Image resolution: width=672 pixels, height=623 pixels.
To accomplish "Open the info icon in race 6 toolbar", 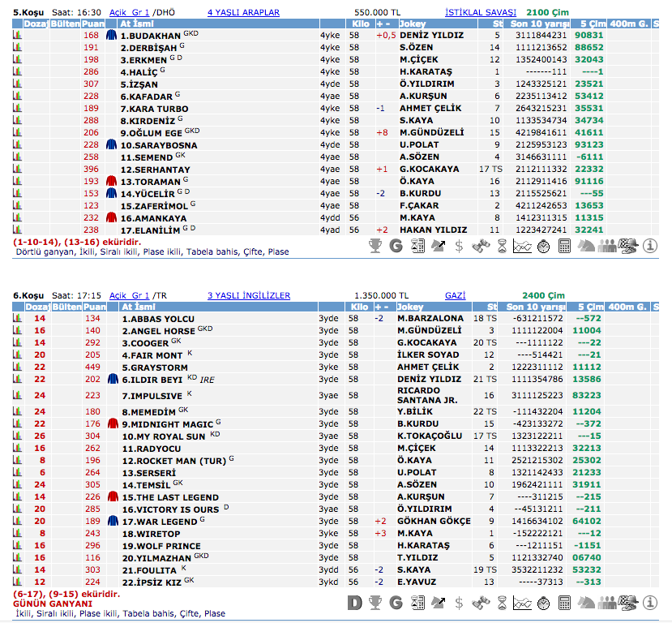I will coord(649,603).
